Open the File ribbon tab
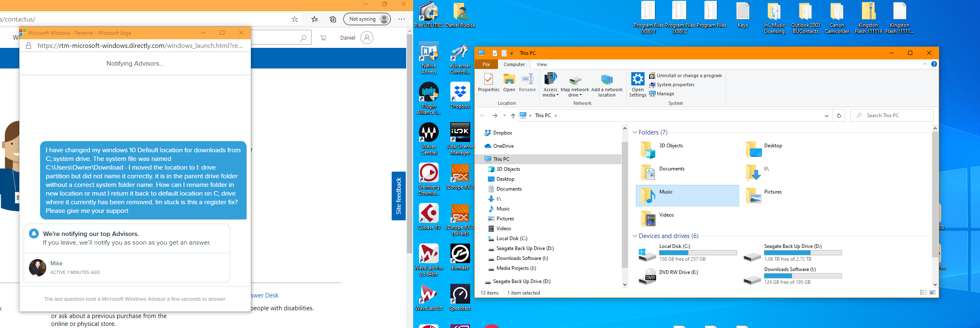The width and height of the screenshot is (980, 328). pos(486,64)
